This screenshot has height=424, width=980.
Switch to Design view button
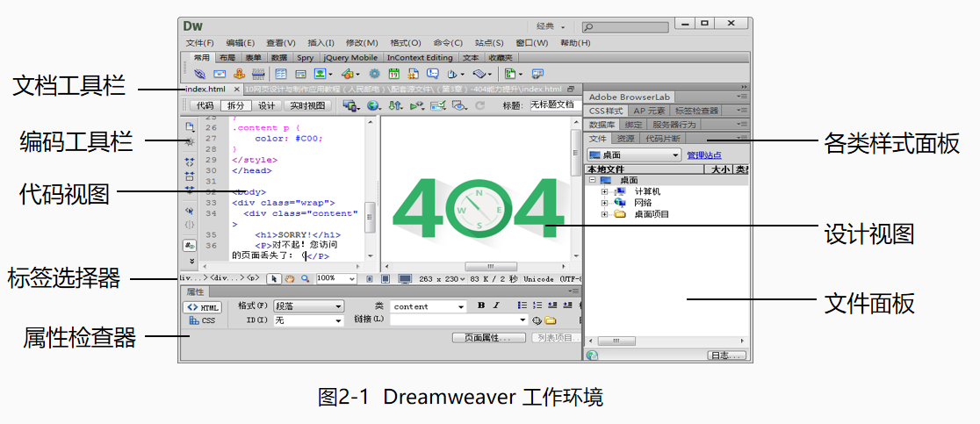pyautogui.click(x=266, y=105)
